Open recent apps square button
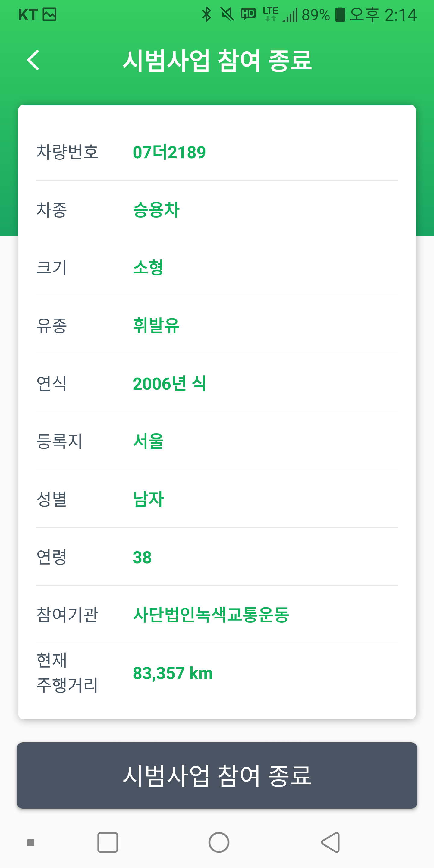Viewport: 434px width, 868px height. click(x=108, y=842)
